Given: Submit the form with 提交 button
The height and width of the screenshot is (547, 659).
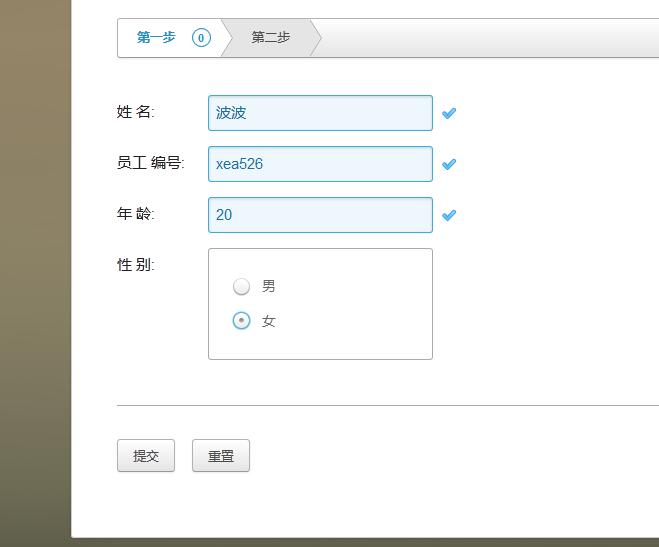Looking at the screenshot, I should (146, 456).
